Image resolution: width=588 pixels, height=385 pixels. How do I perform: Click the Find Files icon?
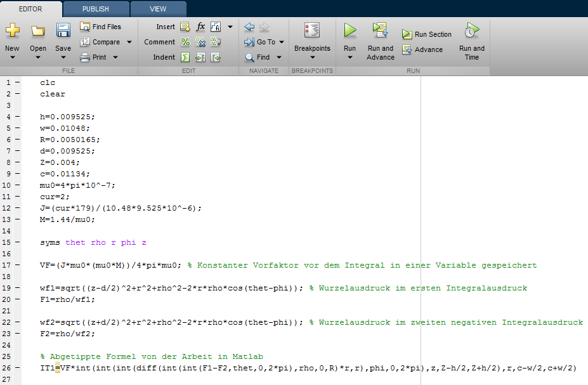85,27
